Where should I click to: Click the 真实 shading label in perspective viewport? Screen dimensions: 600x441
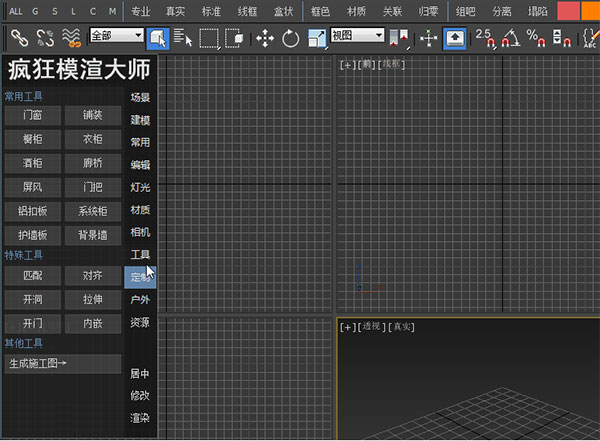point(403,327)
